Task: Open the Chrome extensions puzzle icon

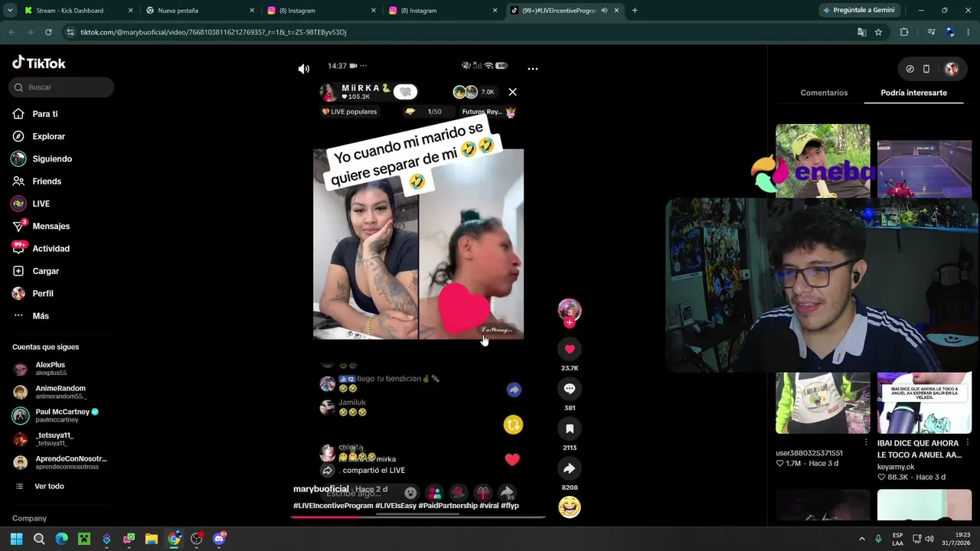Action: (x=904, y=32)
